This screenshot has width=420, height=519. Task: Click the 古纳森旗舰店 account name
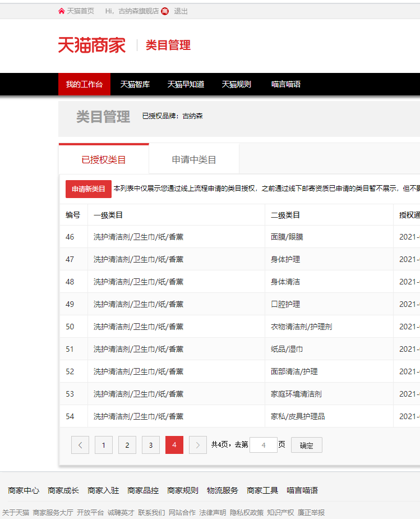click(x=139, y=11)
